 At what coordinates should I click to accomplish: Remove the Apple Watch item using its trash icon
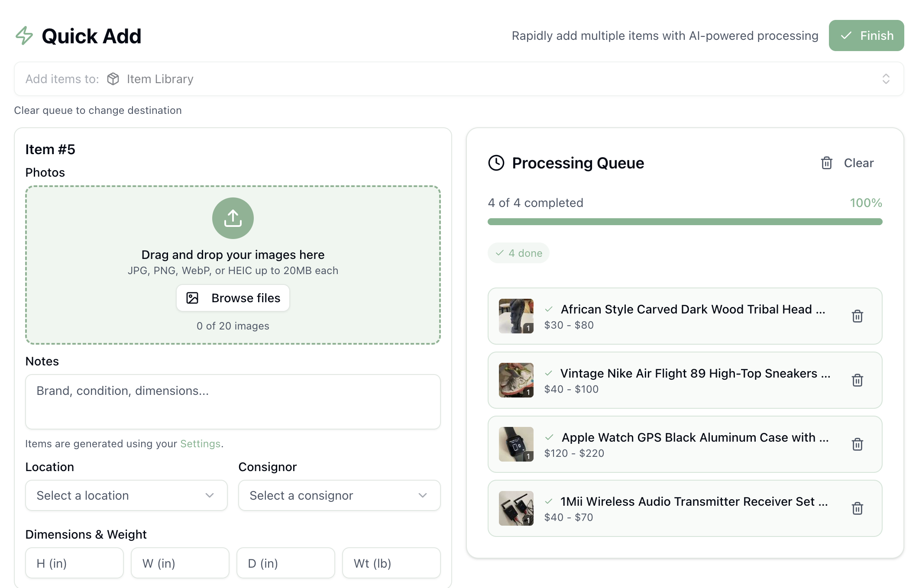click(857, 444)
